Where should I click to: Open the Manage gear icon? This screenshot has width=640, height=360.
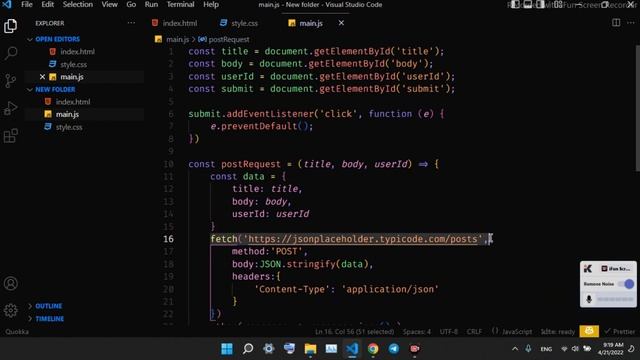point(11,311)
